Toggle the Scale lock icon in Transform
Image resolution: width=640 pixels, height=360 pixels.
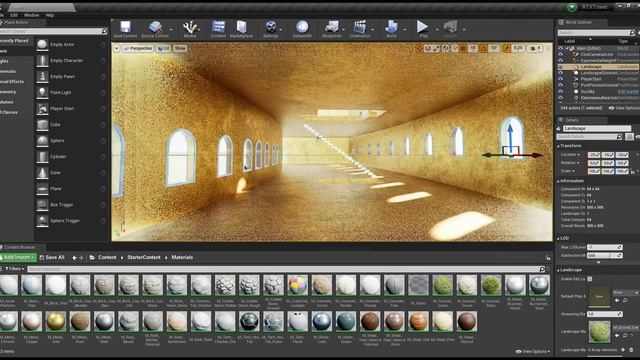(633, 171)
